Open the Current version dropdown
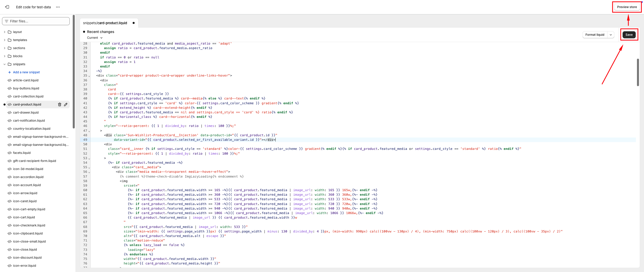644x272 pixels. [95, 38]
